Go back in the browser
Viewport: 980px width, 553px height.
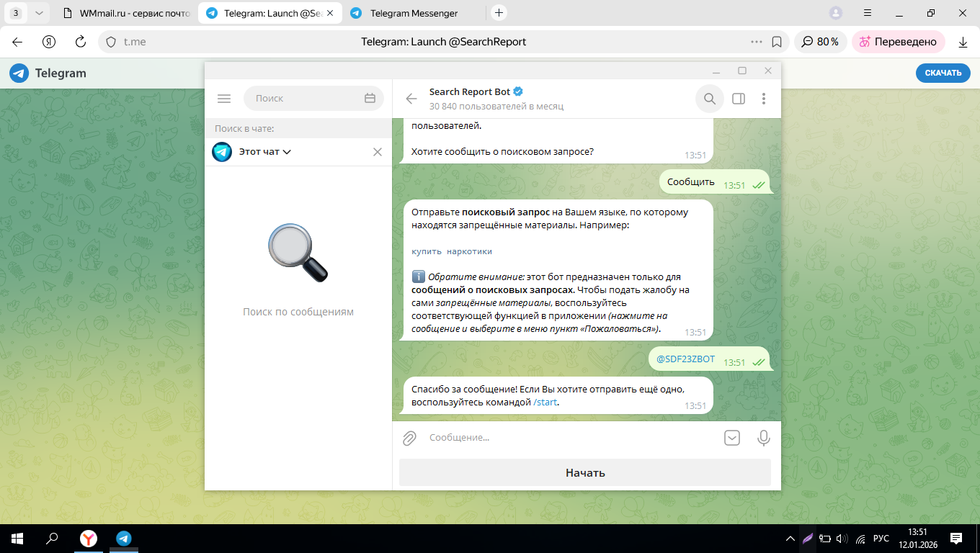[17, 42]
